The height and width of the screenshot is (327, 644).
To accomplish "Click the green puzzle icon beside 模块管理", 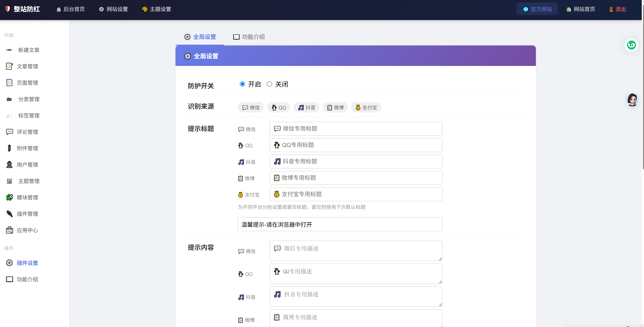I will 9,197.
